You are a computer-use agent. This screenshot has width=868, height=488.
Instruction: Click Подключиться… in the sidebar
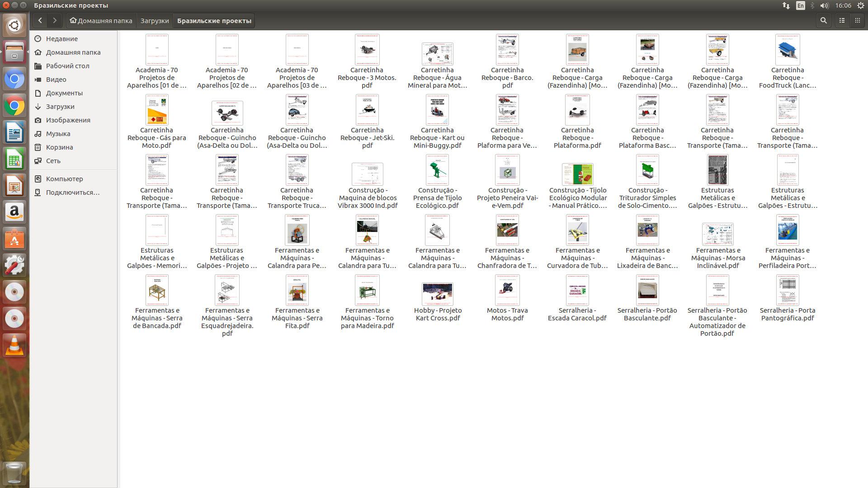click(x=72, y=192)
